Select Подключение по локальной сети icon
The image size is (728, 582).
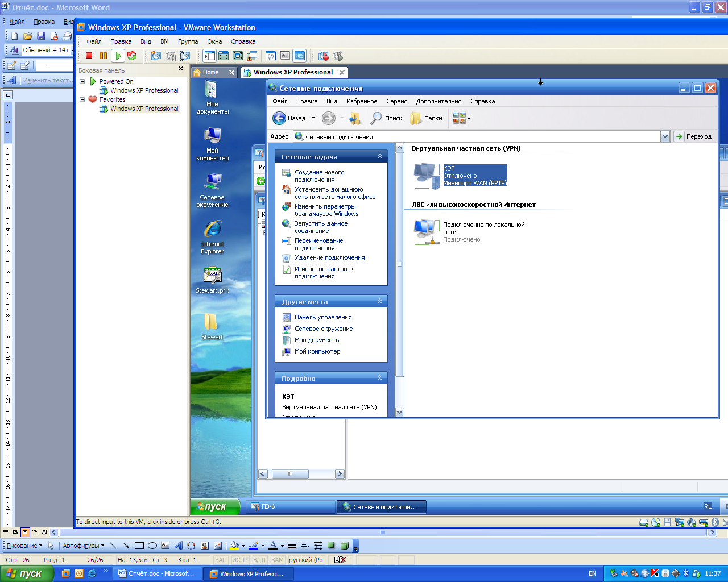tap(427, 232)
